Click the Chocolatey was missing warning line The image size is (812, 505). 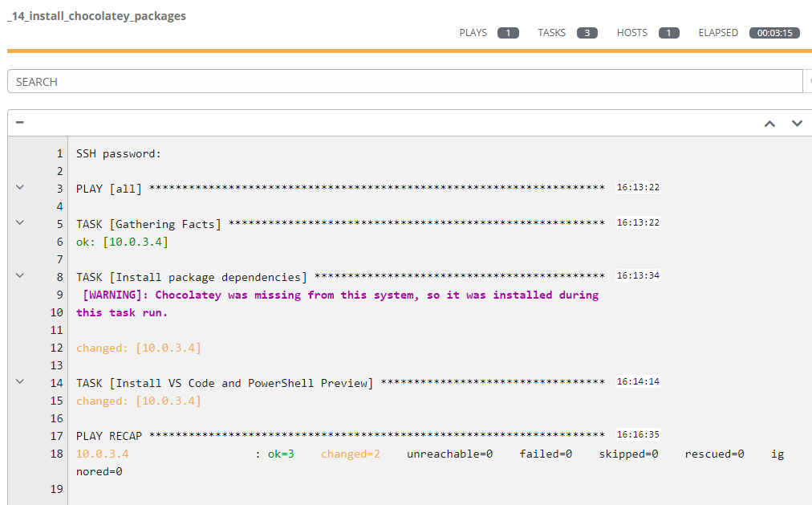tap(340, 295)
